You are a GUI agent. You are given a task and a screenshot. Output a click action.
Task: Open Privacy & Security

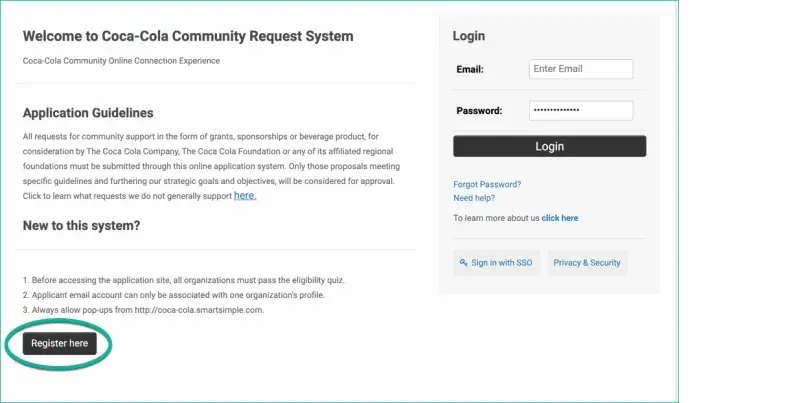tap(587, 263)
